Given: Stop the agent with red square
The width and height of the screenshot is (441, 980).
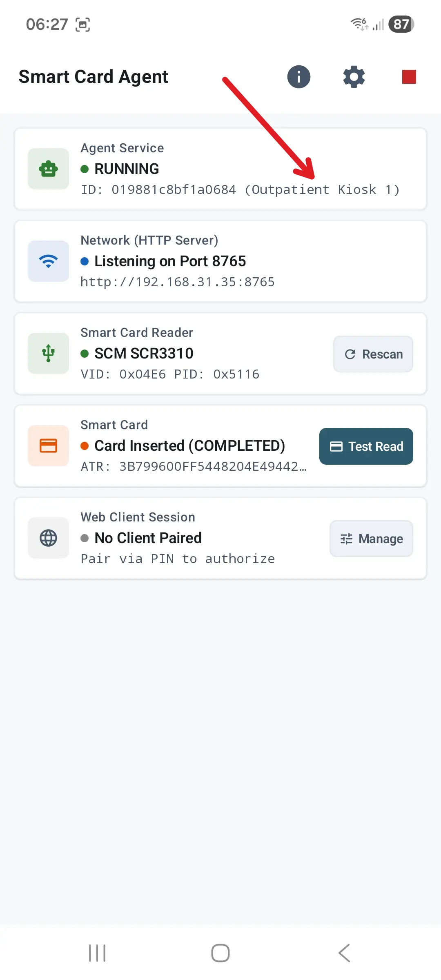Looking at the screenshot, I should tap(409, 77).
